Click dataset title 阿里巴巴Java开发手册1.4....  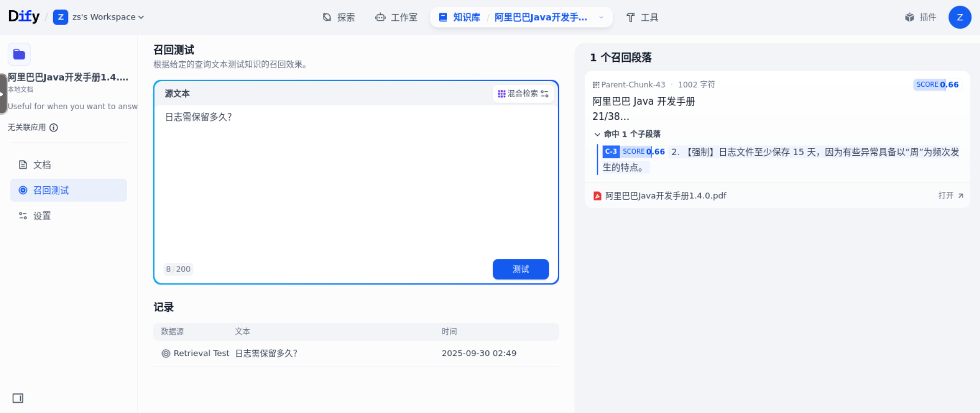pyautogui.click(x=68, y=78)
